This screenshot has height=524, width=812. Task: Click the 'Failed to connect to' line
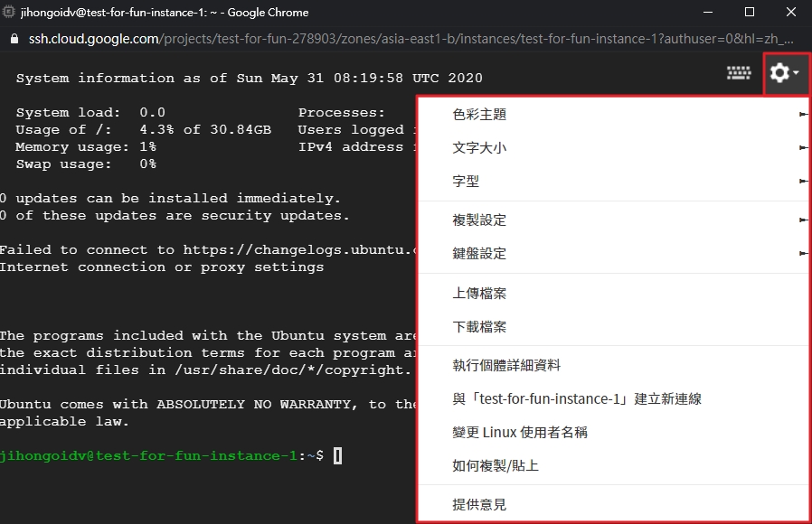tap(208, 250)
